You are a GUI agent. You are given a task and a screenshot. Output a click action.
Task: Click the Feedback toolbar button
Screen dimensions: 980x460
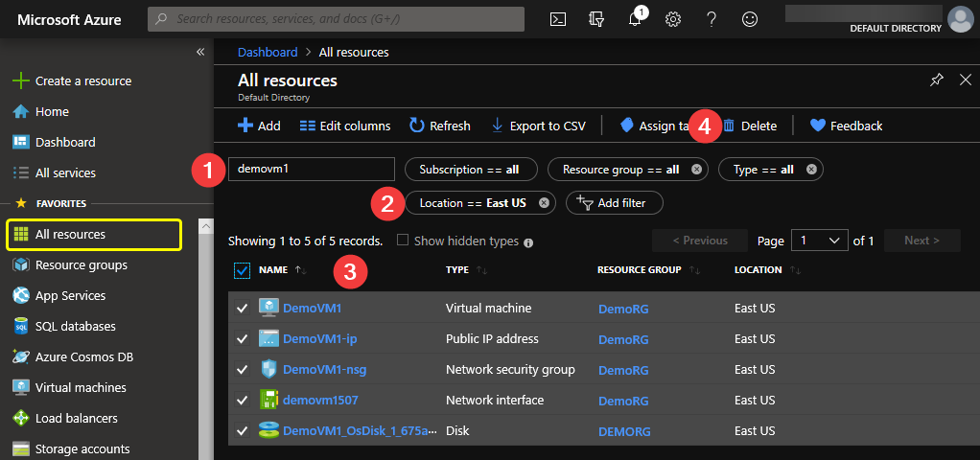847,126
